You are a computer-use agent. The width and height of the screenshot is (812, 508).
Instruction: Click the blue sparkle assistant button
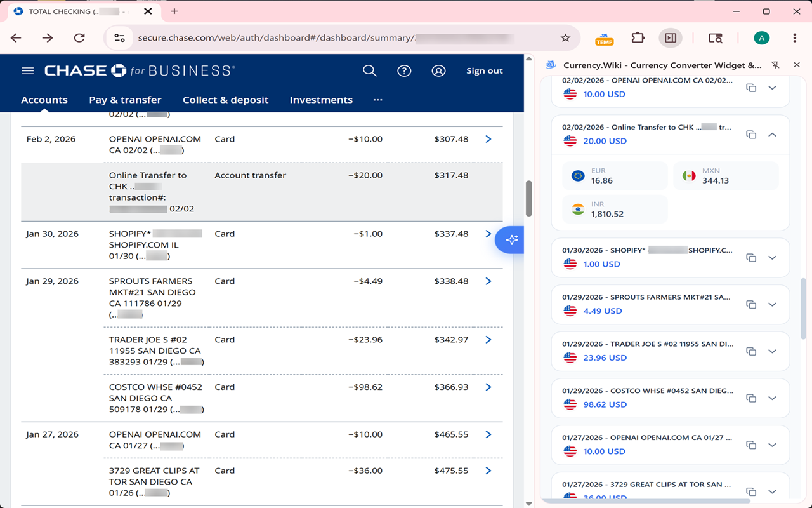pos(511,240)
